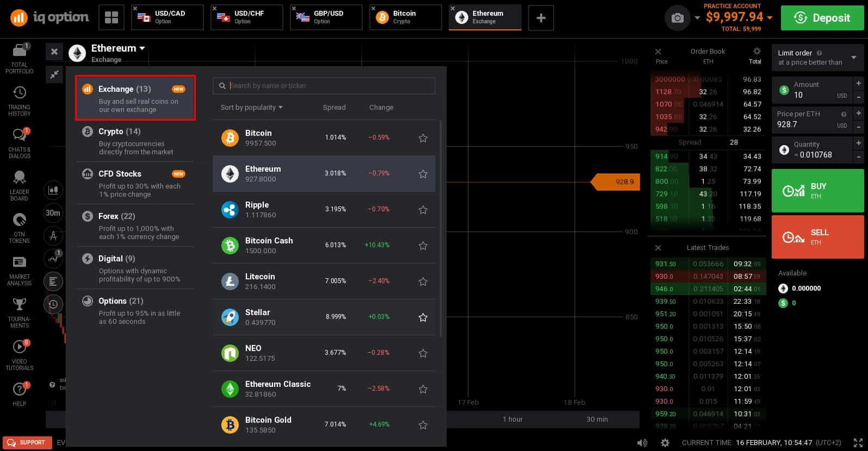The width and height of the screenshot is (868, 451).
Task: Decrease Price per ETH with minus stepper
Action: 859,127
